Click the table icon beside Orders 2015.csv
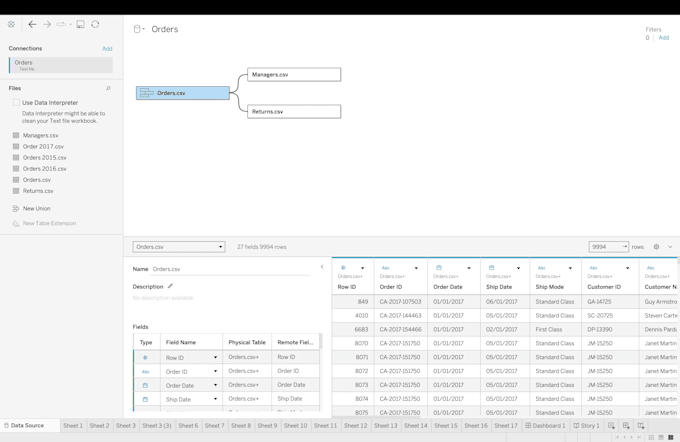Image resolution: width=680 pixels, height=442 pixels. 16,157
